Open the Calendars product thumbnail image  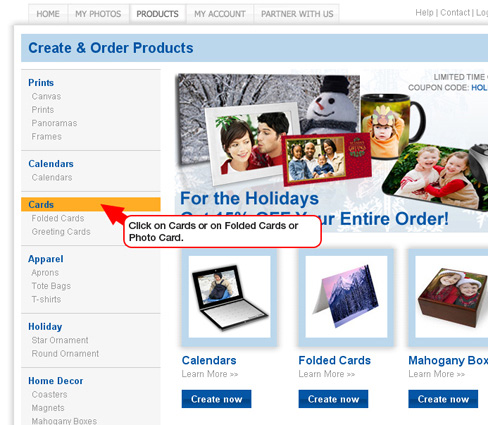[229, 297]
